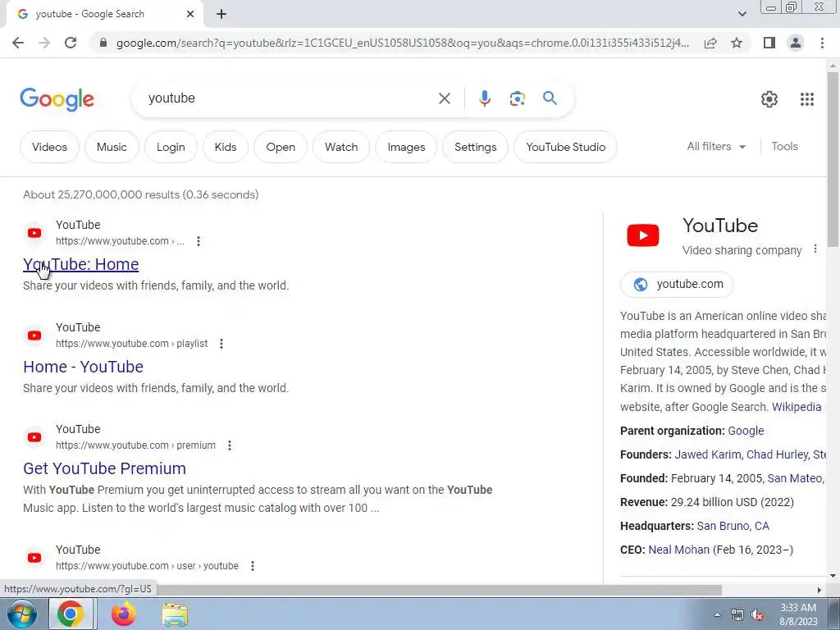The image size is (840, 630).
Task: Click the San Mateo founded location link
Action: click(x=795, y=478)
